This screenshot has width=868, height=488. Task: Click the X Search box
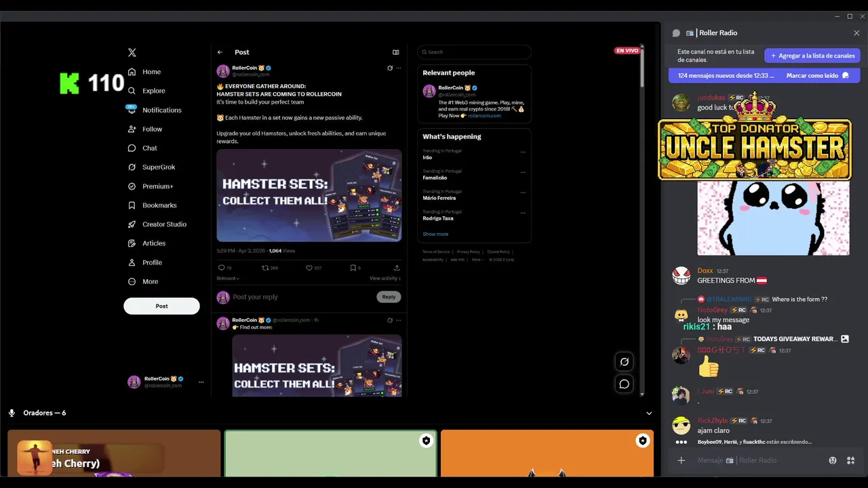474,52
